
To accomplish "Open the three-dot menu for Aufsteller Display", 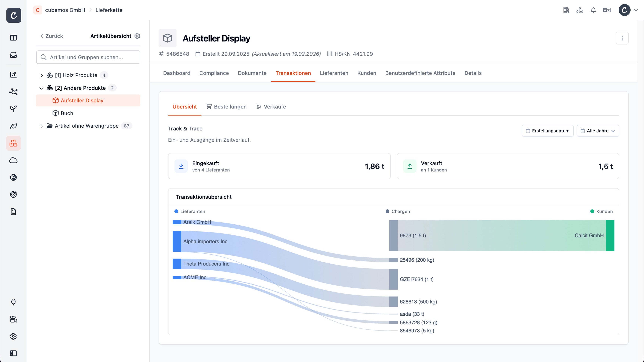I will point(622,38).
